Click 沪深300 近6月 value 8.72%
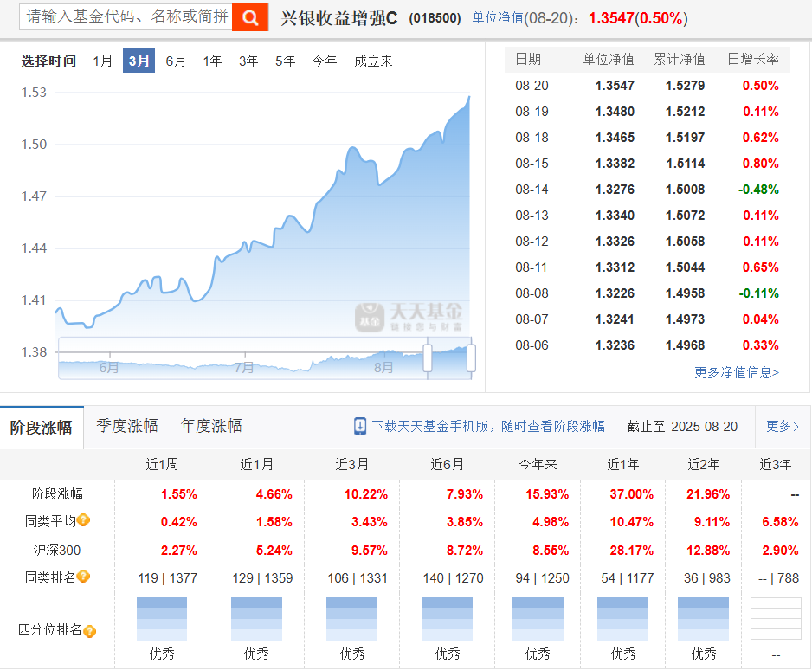This screenshot has height=670, width=812. click(x=465, y=550)
